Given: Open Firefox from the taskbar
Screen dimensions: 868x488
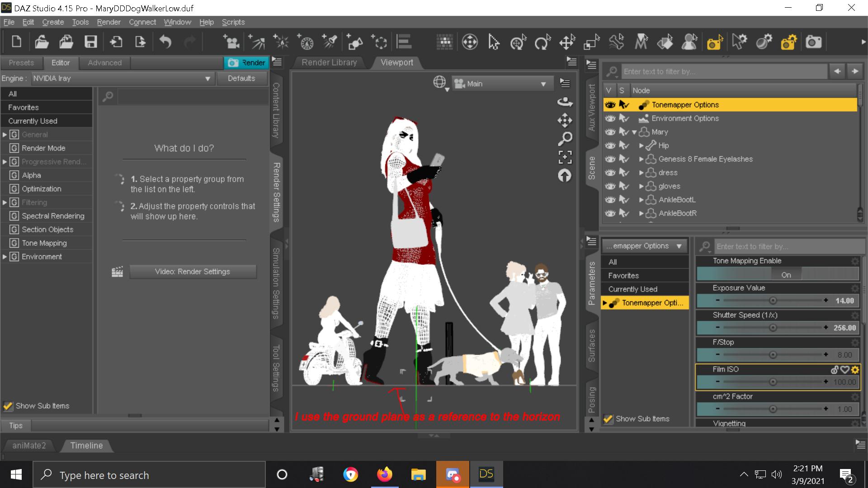Looking at the screenshot, I should (384, 474).
